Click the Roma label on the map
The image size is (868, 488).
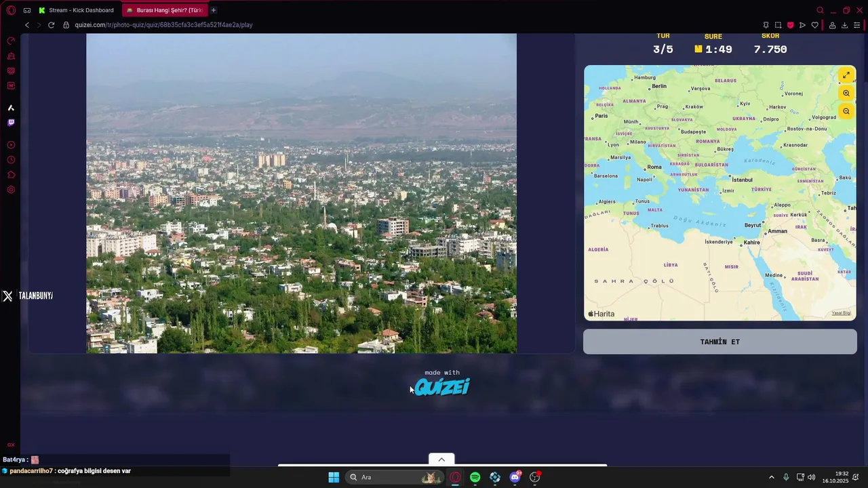pos(654,167)
